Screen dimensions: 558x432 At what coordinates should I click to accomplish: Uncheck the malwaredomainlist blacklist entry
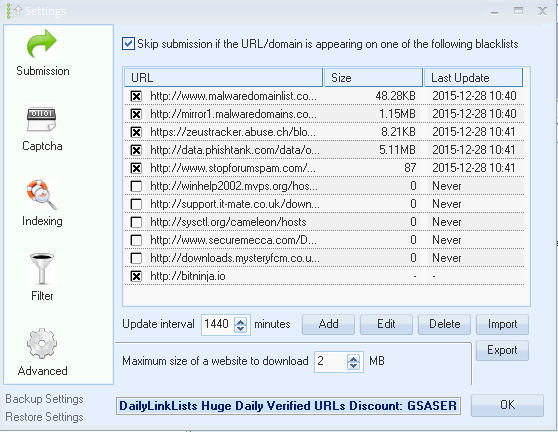(136, 96)
